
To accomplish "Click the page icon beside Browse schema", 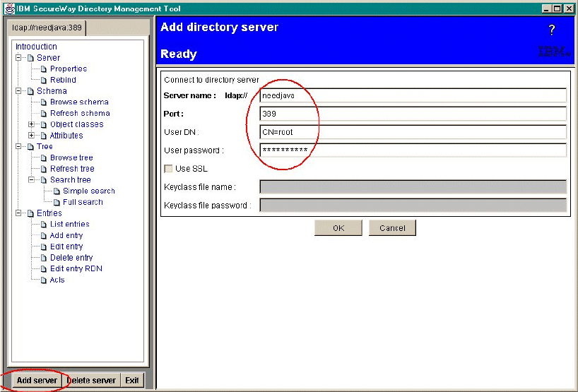I will (44, 102).
